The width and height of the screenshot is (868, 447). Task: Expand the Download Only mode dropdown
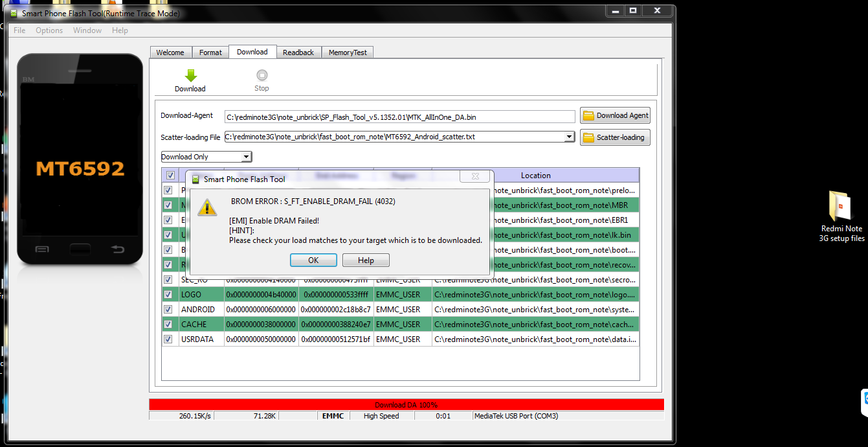245,157
